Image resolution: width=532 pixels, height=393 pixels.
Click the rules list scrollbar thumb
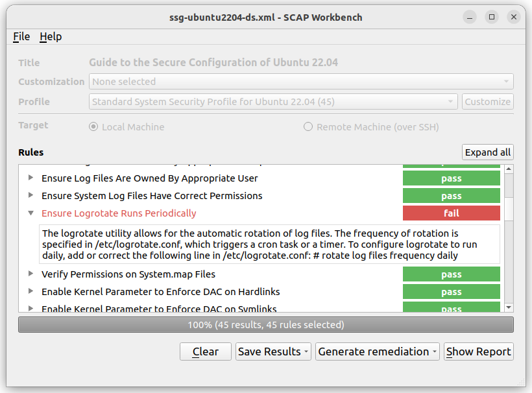click(509, 209)
